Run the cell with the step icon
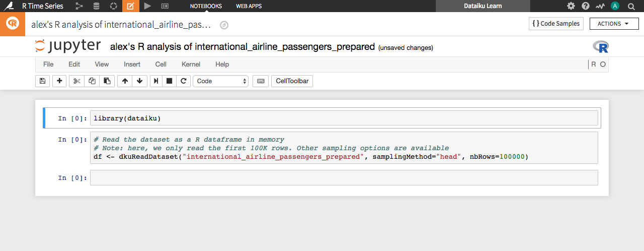Viewport: 644px width, 251px height. click(156, 81)
